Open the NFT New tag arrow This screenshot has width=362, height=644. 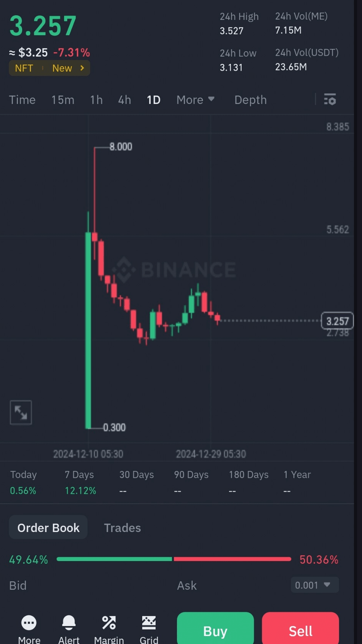pos(82,68)
